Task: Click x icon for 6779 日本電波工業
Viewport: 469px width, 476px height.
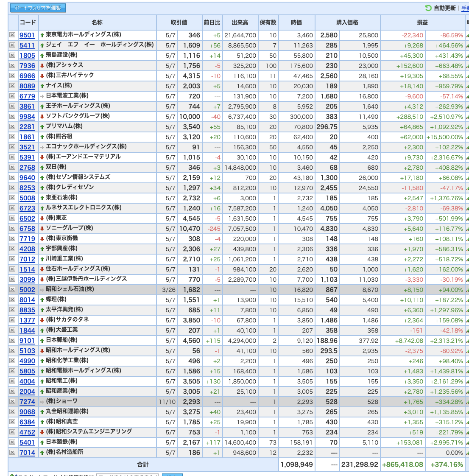Action: (x=12, y=96)
